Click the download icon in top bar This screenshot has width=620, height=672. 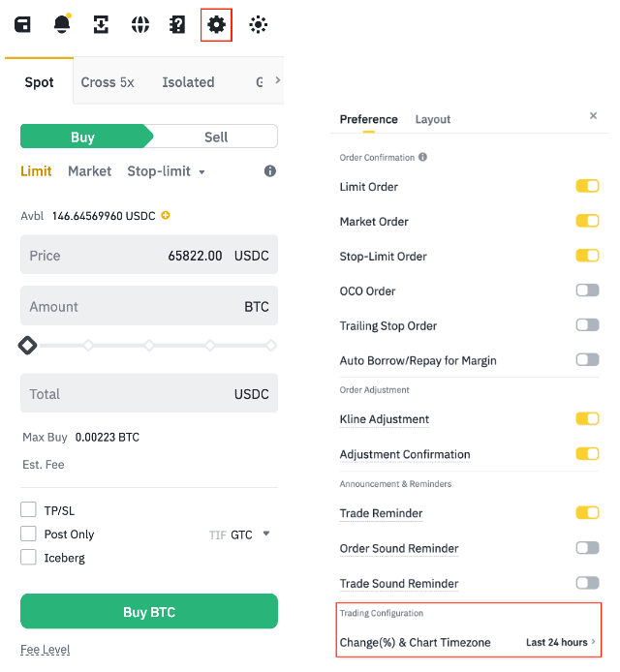101,25
